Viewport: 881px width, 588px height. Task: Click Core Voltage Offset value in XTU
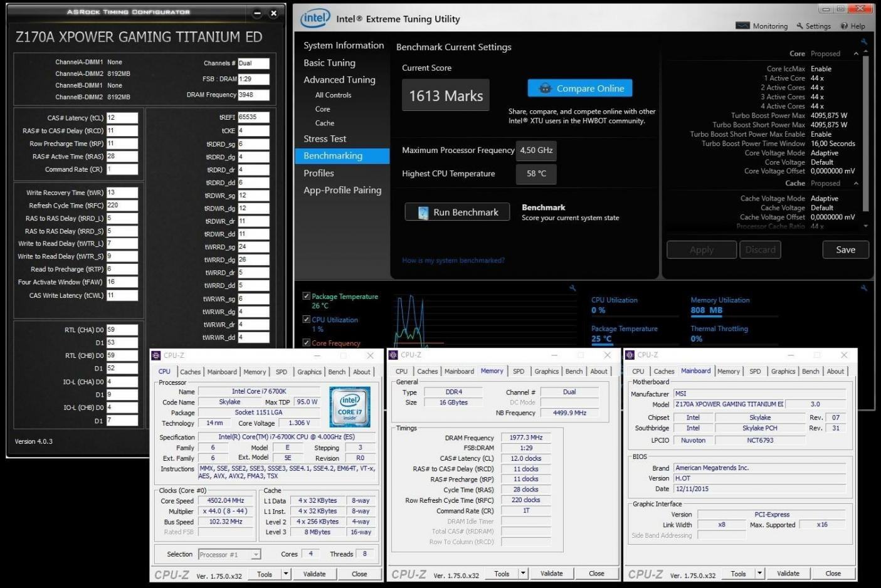[x=833, y=171]
